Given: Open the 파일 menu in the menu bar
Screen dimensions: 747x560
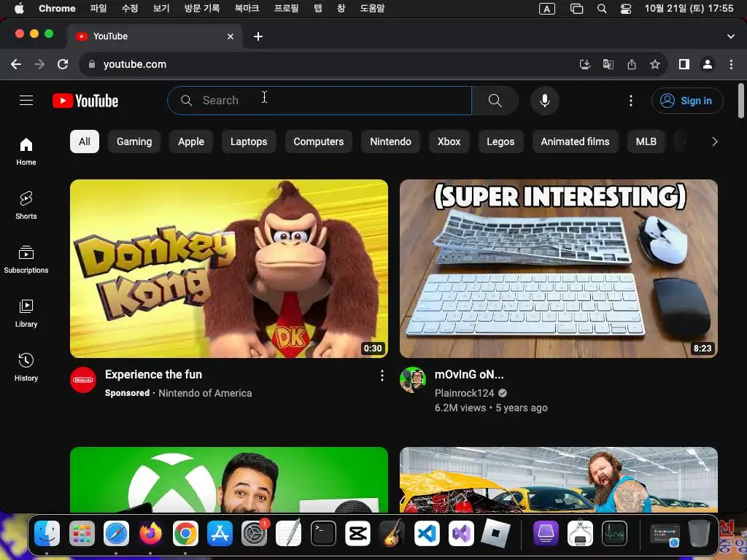Looking at the screenshot, I should pos(98,9).
